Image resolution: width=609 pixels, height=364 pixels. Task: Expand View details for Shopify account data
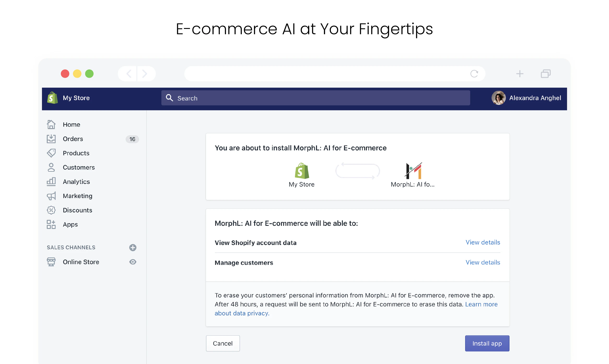(x=483, y=242)
